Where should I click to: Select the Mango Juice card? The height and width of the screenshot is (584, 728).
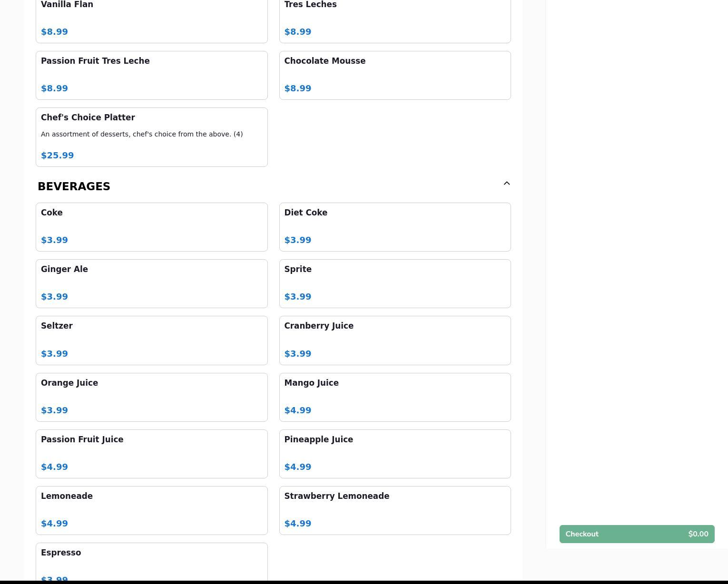point(395,397)
